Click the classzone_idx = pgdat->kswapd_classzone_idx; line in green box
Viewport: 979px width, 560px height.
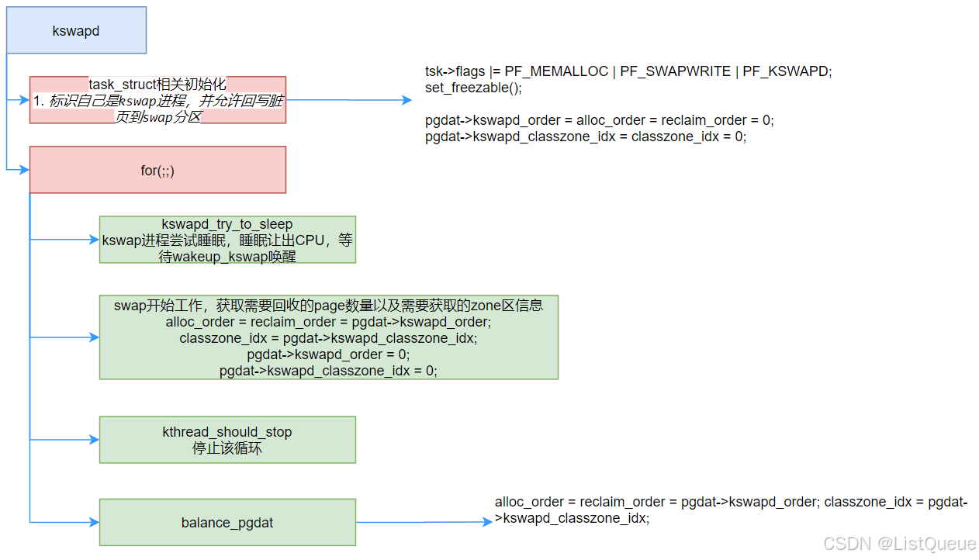(x=329, y=338)
